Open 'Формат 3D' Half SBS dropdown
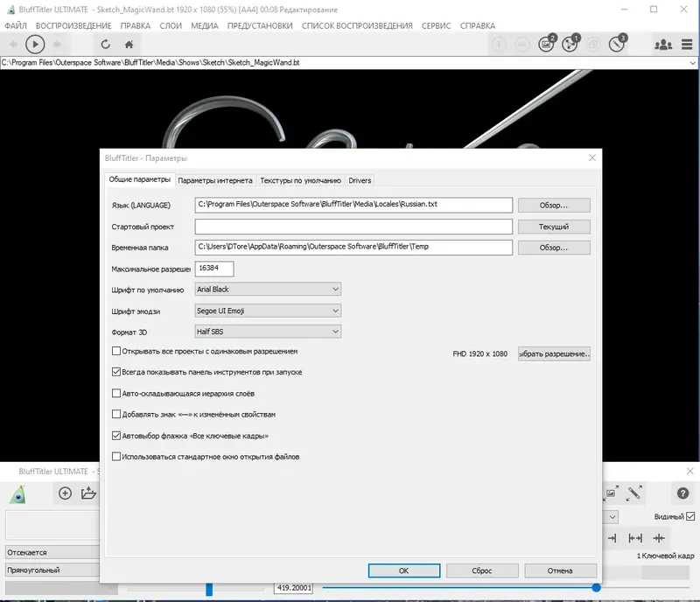Image resolution: width=700 pixels, height=602 pixels. 268,332
